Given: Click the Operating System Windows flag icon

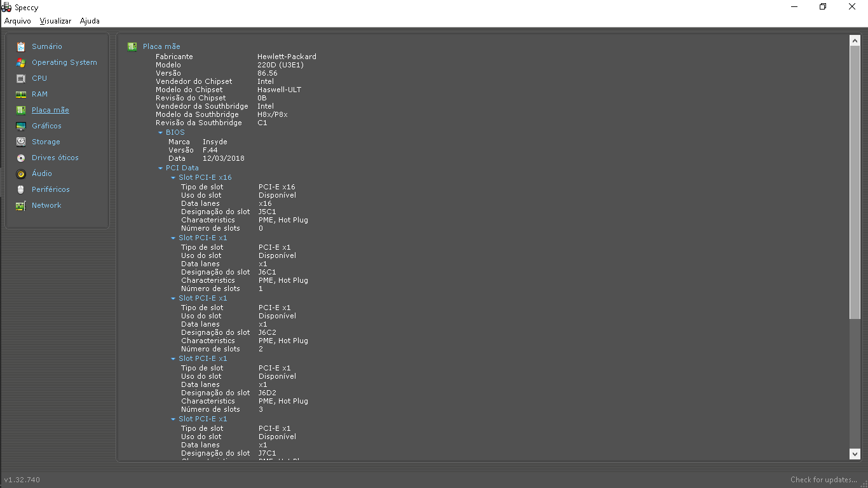Looking at the screenshot, I should click(x=21, y=62).
